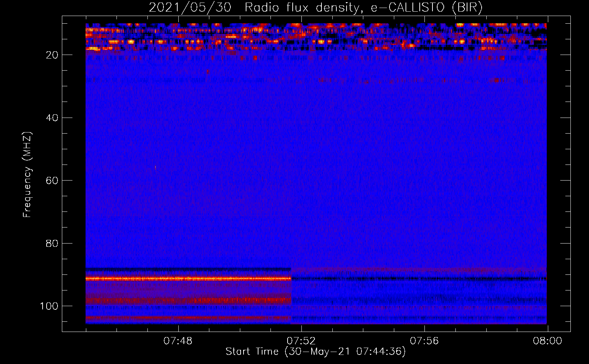Viewport: 589px width, 364px height.
Task: Click the frequency tick label 40
Action: pyautogui.click(x=52, y=118)
